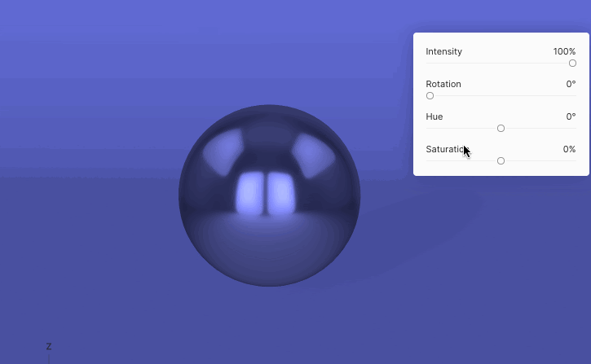Set Hue by clicking track's right end
The image size is (591, 364).
coord(575,129)
